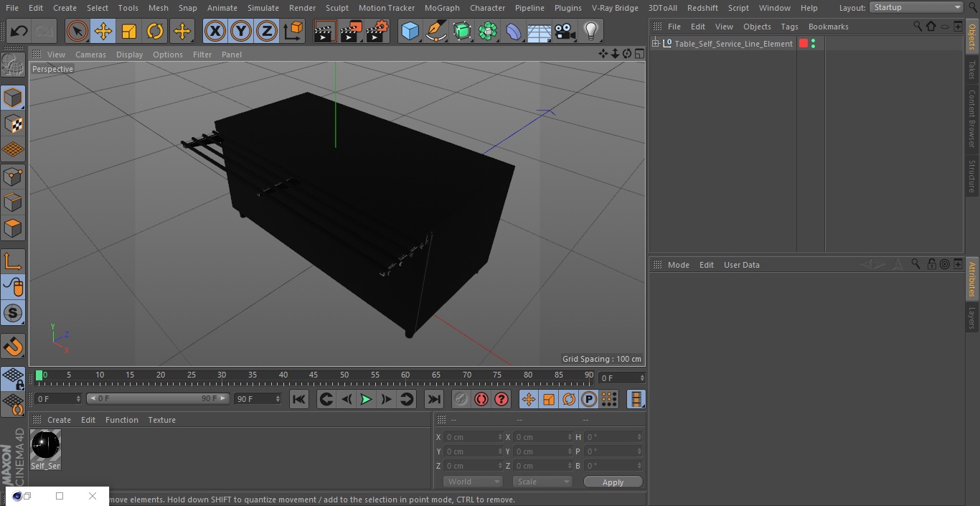Viewport: 980px width, 506px height.
Task: Open the viewport Cameras menu
Action: pos(90,55)
